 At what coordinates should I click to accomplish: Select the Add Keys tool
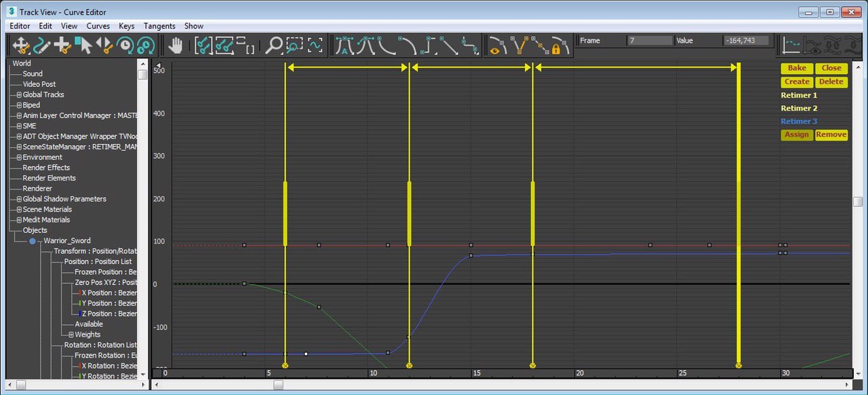point(62,45)
